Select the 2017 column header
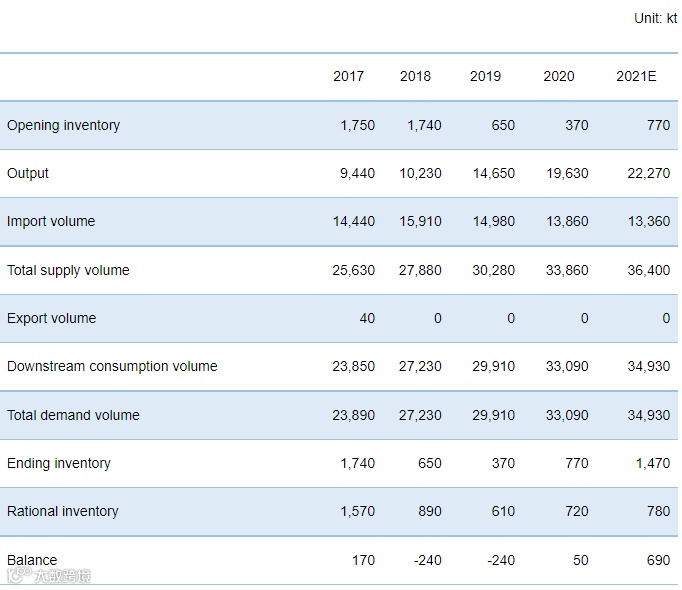 [348, 76]
